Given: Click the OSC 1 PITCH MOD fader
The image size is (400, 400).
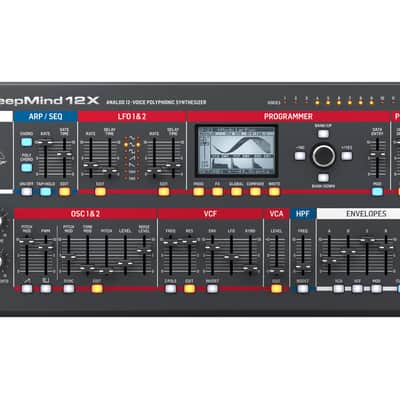Looking at the screenshot, I should [27, 241].
